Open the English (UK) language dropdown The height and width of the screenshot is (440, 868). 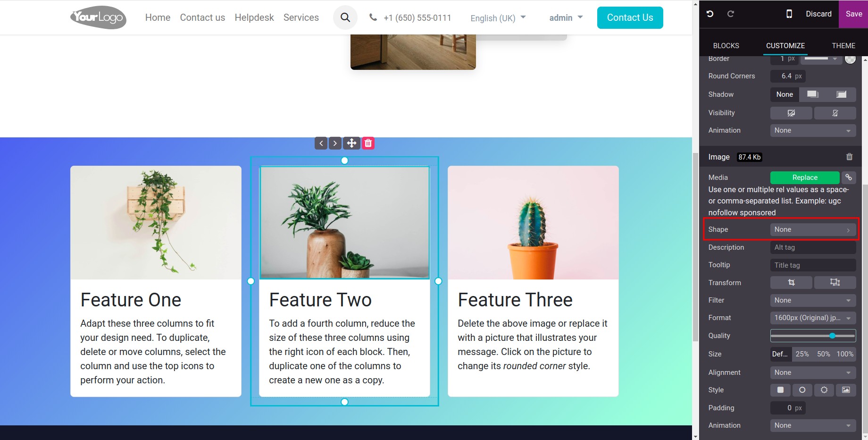tap(498, 18)
